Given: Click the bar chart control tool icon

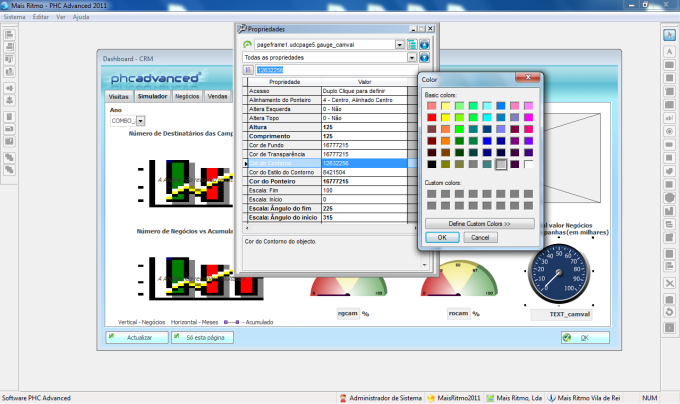Looking at the screenshot, I should (x=669, y=211).
